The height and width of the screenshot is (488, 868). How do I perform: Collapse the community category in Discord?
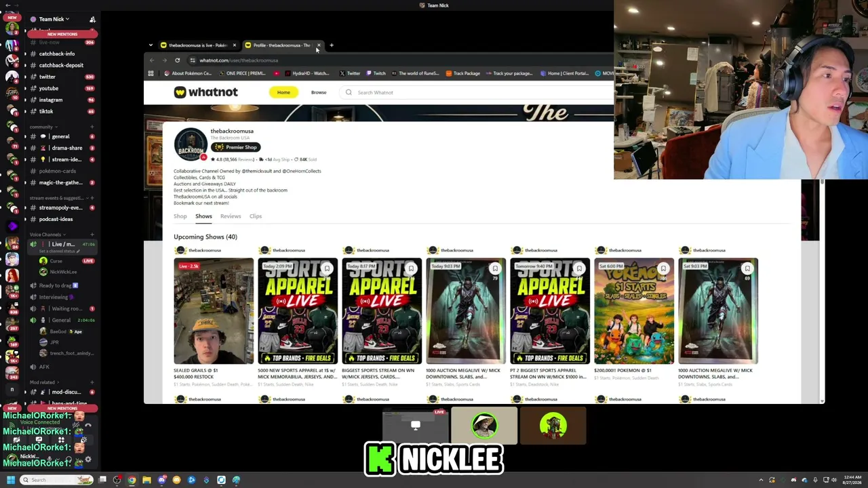click(x=43, y=127)
